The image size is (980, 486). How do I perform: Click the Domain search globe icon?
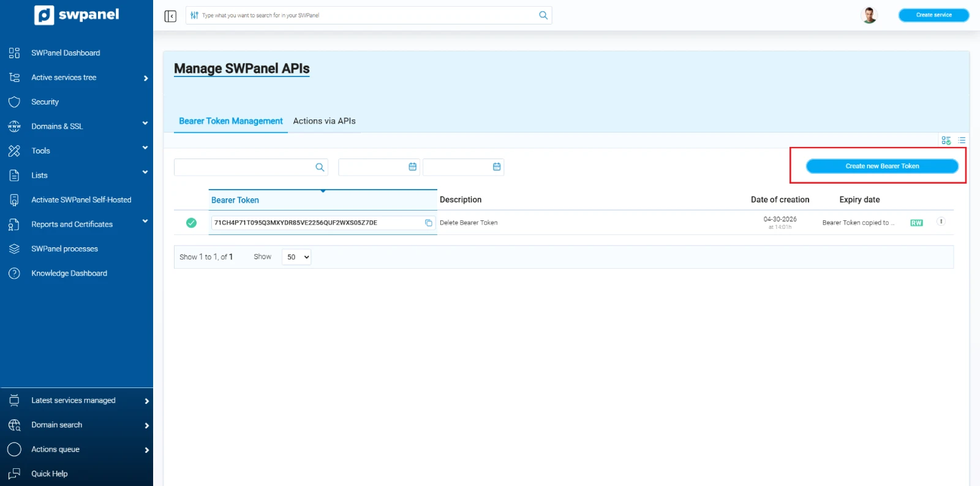click(x=14, y=425)
